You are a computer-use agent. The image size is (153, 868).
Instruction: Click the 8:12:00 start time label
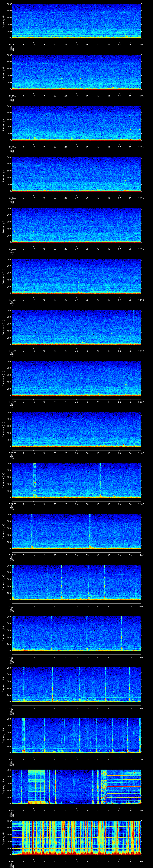coord(12,44)
